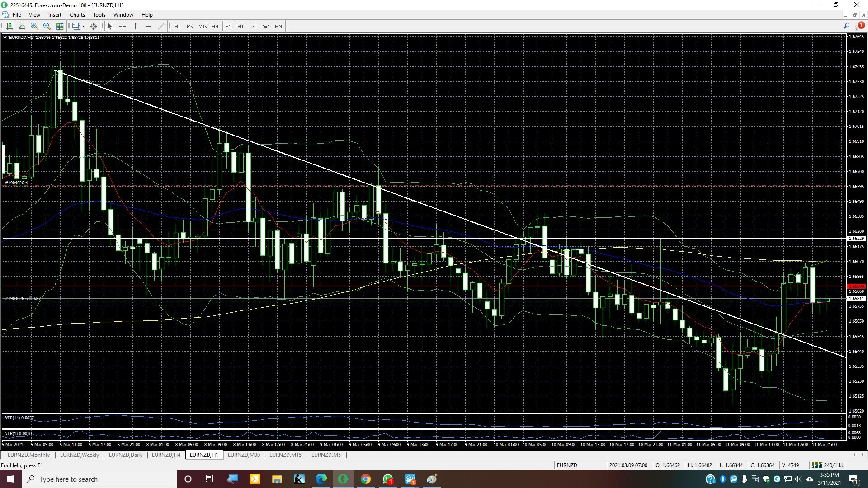Choose the Trendline drawing tool
The width and height of the screenshot is (868, 488).
tap(160, 26)
